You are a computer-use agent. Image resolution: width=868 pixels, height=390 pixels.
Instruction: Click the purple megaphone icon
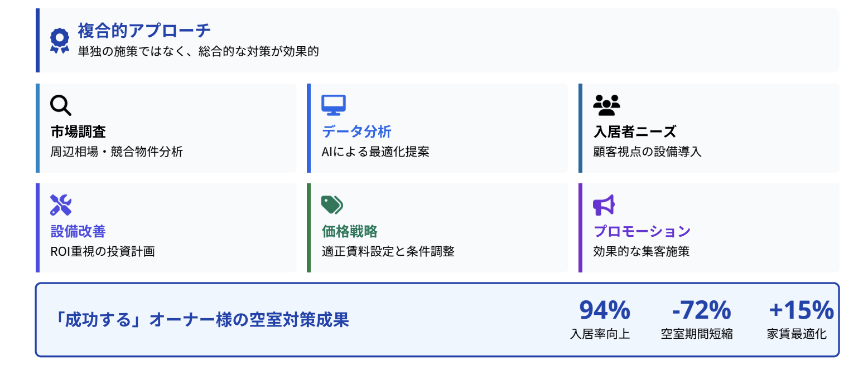pos(604,205)
